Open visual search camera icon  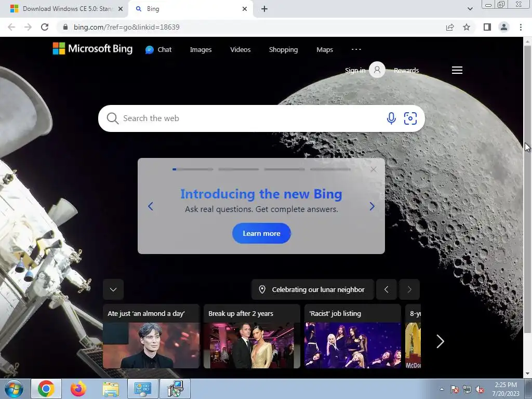click(410, 118)
